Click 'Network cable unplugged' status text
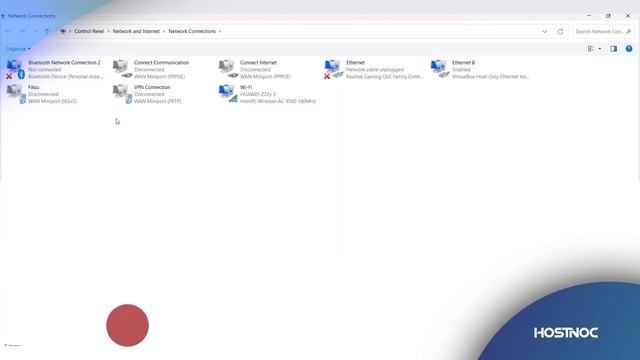 pyautogui.click(x=375, y=69)
